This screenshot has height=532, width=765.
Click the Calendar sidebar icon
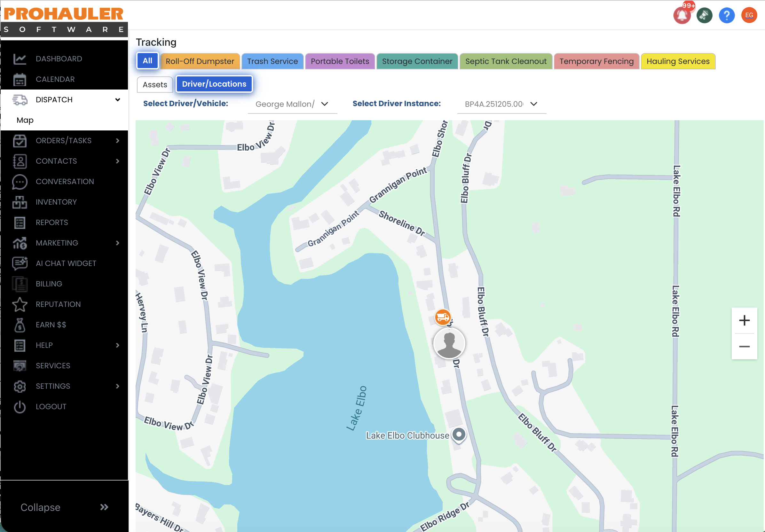[x=20, y=79]
